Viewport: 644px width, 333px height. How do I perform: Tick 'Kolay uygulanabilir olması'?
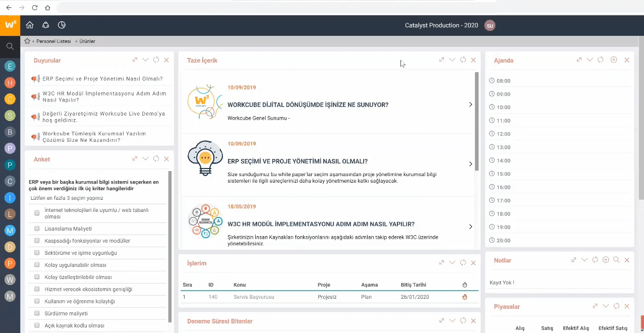click(x=37, y=265)
